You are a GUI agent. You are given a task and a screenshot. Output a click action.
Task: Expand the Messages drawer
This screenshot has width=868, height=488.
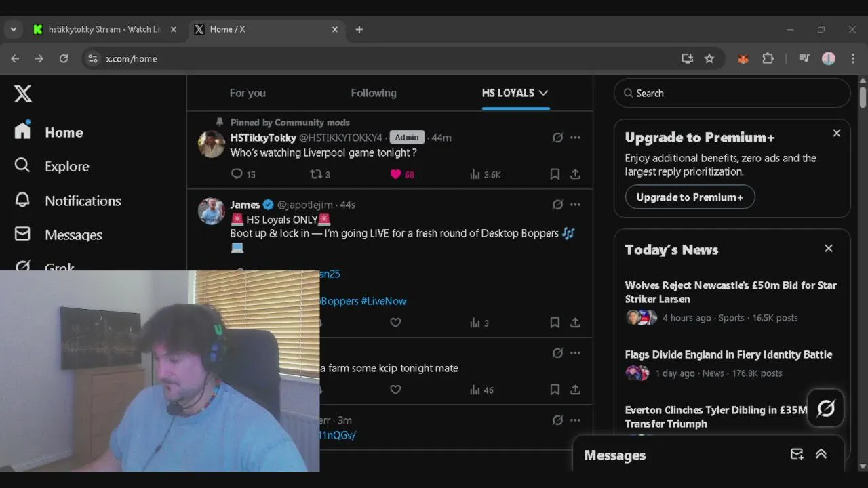[x=821, y=455]
